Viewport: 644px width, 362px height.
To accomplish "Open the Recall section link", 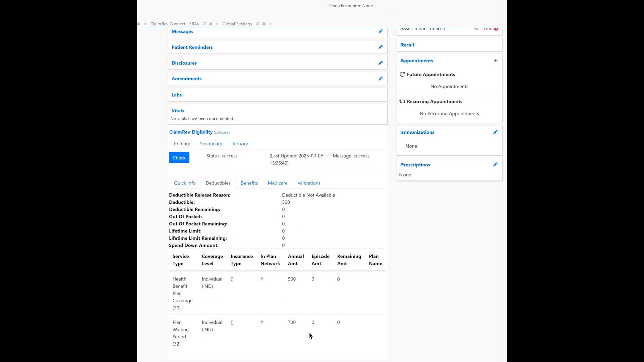I will (x=407, y=45).
